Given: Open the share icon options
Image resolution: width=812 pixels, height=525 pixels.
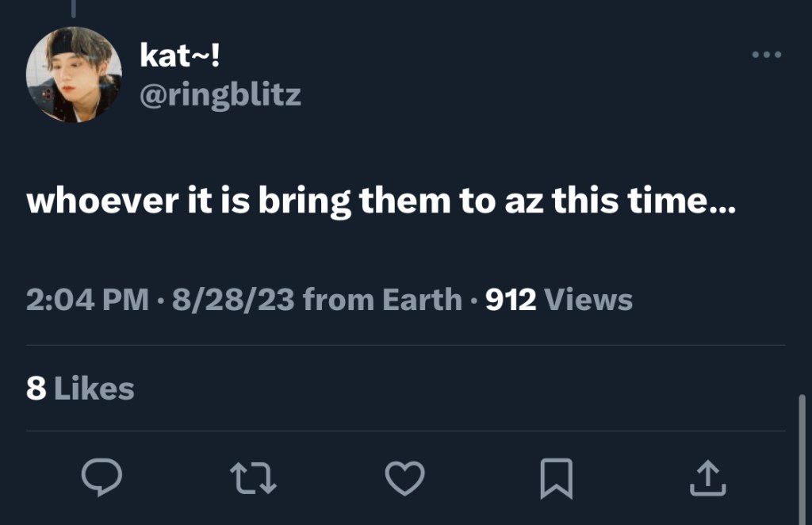Looking at the screenshot, I should point(707,478).
